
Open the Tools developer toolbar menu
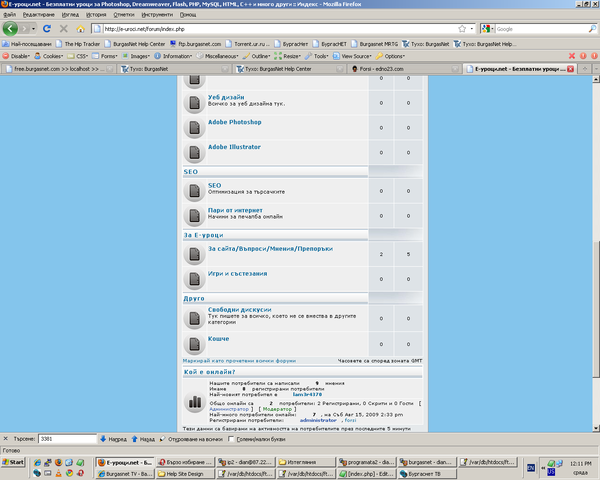(317, 56)
